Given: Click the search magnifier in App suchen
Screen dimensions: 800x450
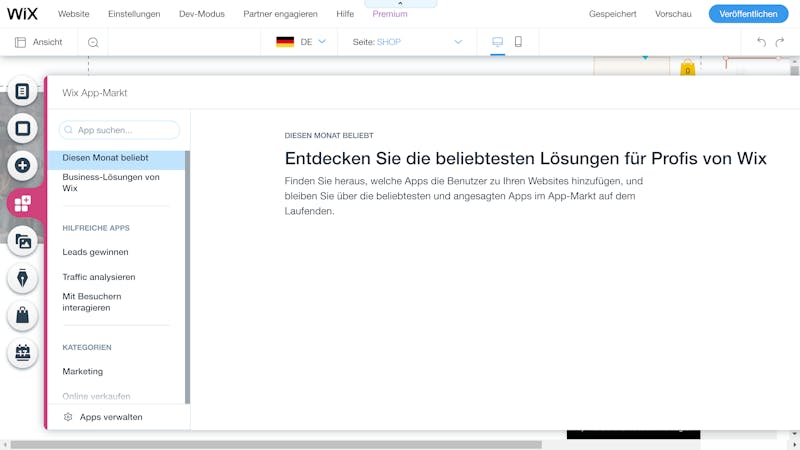Looking at the screenshot, I should [68, 130].
